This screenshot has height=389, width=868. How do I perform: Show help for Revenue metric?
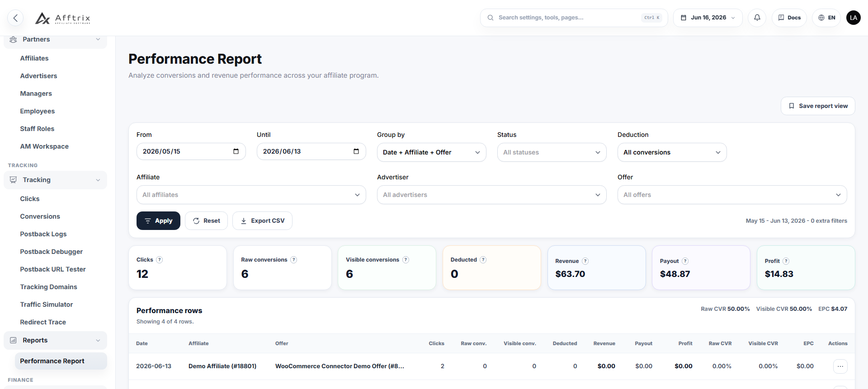(x=585, y=261)
